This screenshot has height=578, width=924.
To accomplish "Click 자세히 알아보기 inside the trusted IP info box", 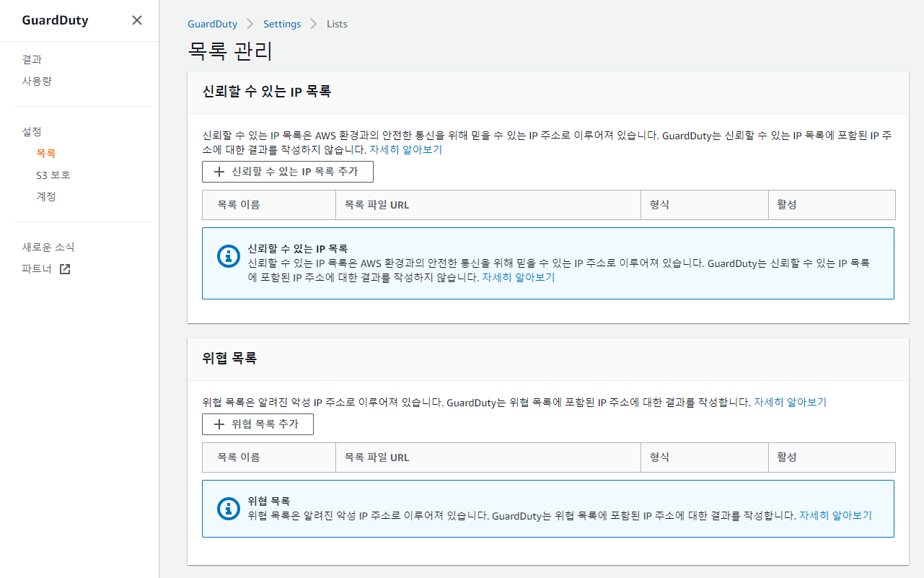I will tap(519, 277).
